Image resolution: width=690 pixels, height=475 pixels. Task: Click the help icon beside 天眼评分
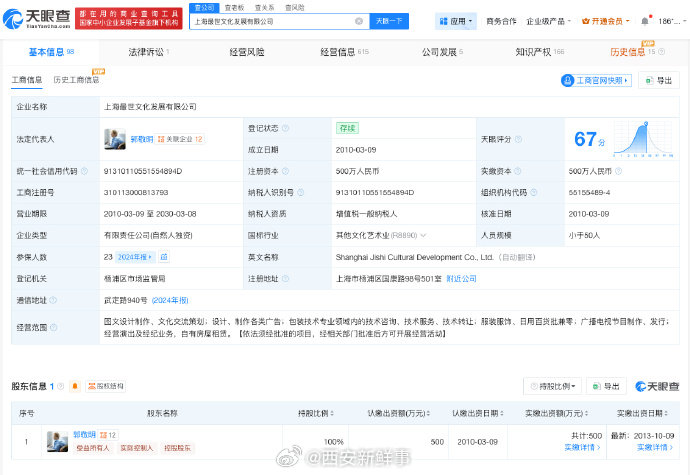tap(518, 139)
